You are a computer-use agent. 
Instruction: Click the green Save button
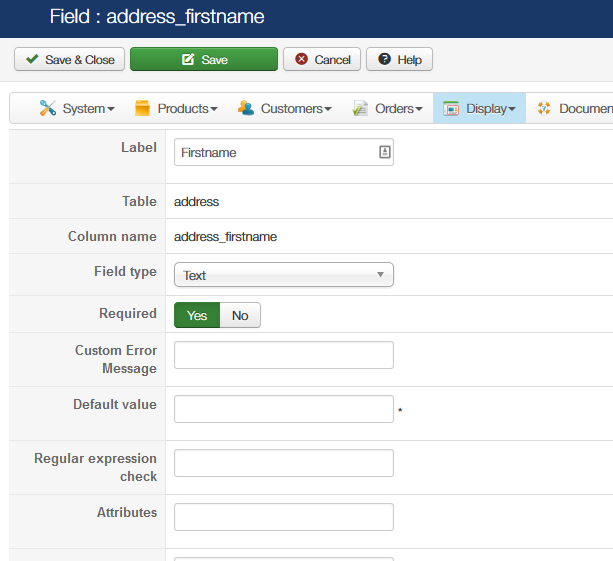(x=204, y=59)
